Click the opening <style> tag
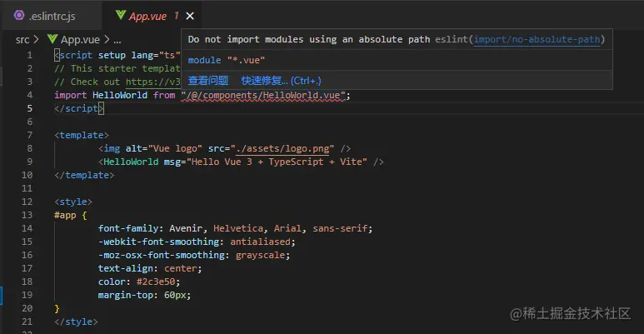Screen dimensions: 644x334 pyautogui.click(x=73, y=202)
